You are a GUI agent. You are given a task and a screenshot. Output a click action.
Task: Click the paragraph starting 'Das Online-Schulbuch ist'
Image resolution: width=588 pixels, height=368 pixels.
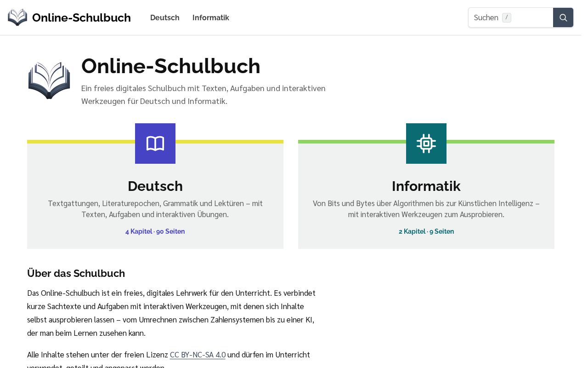point(171,313)
